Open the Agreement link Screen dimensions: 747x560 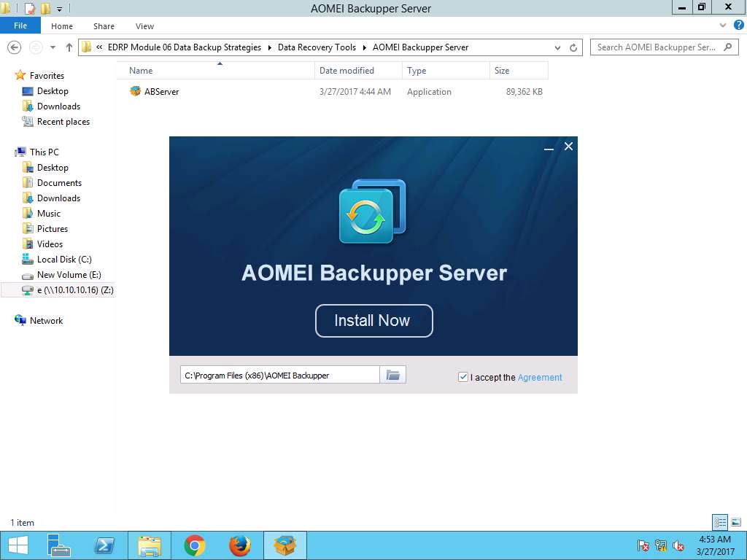pyautogui.click(x=540, y=377)
